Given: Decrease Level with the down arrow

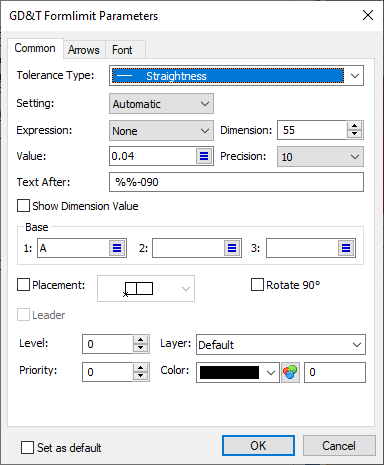Looking at the screenshot, I should (140, 348).
